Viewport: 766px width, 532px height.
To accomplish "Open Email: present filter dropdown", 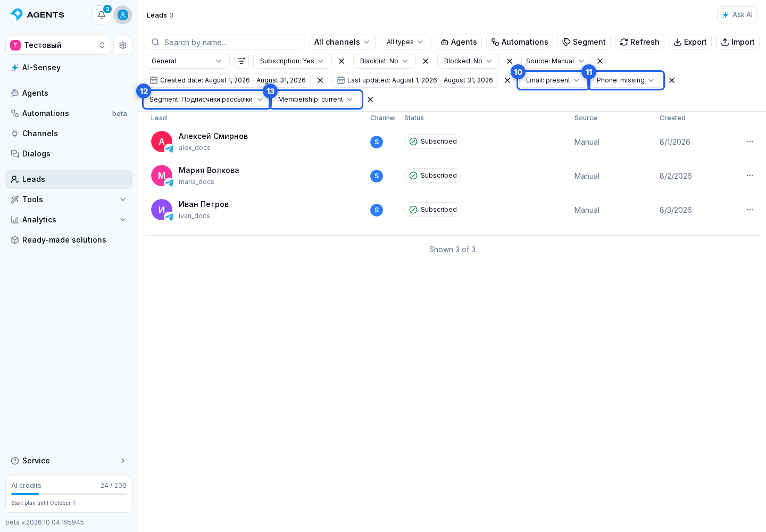I will coord(553,80).
